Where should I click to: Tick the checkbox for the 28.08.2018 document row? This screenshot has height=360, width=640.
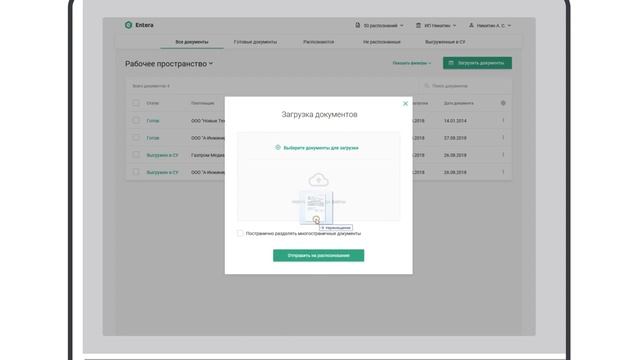pyautogui.click(x=136, y=172)
